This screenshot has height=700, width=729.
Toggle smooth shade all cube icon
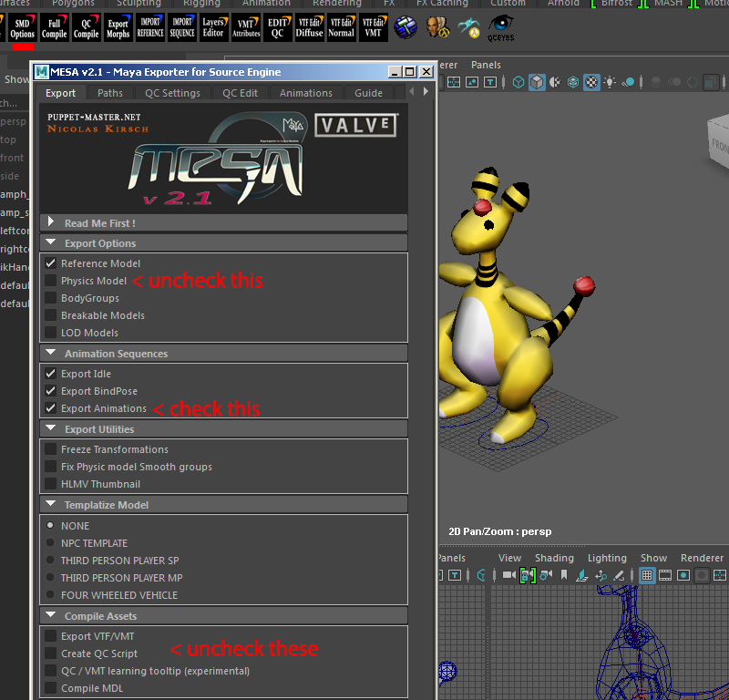point(537,82)
